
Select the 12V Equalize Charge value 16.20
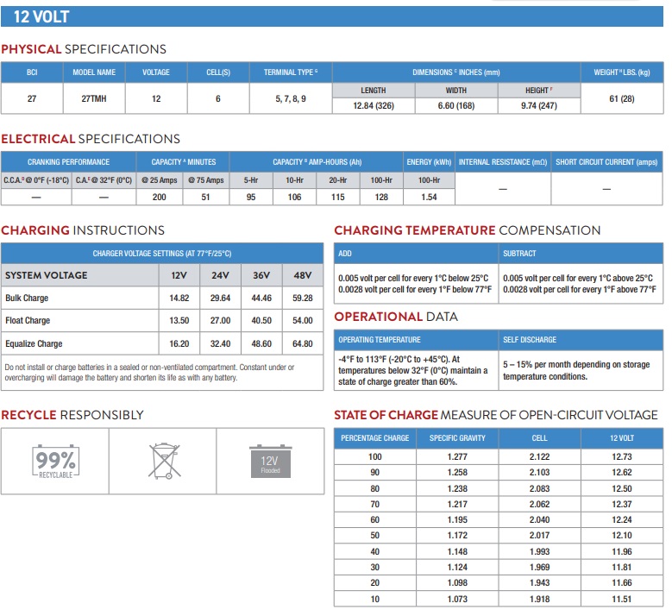pyautogui.click(x=179, y=343)
